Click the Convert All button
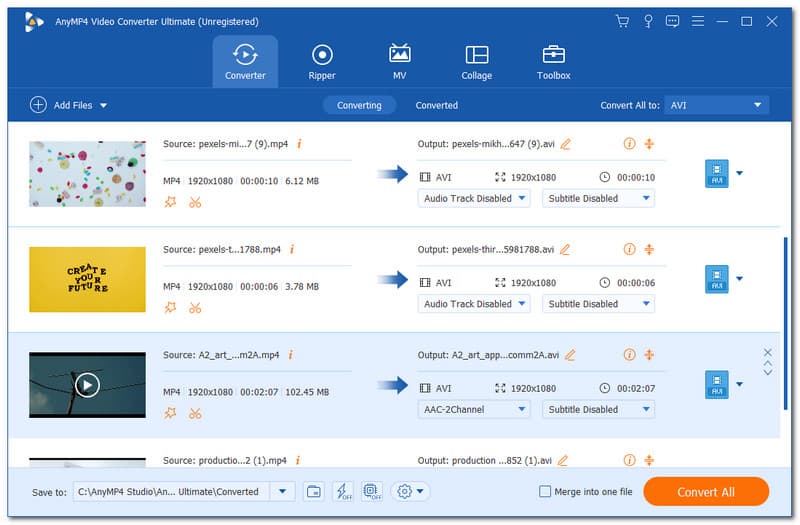Screen dimensions: 800x525 [x=706, y=492]
